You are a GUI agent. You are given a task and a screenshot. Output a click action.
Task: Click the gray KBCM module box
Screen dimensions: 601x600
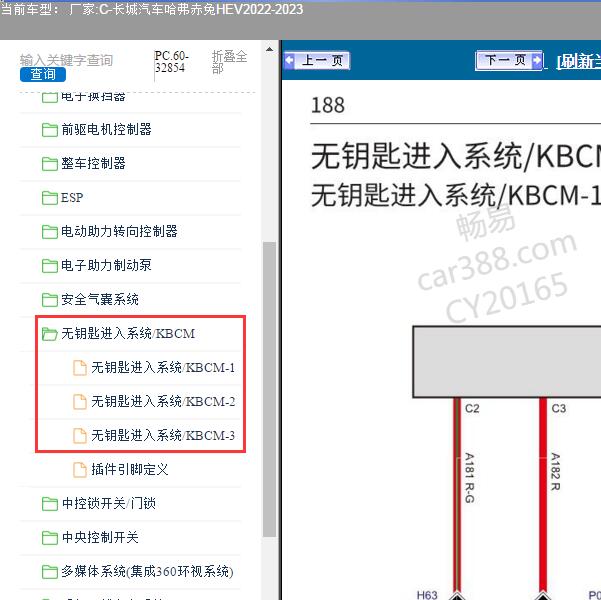(x=507, y=362)
